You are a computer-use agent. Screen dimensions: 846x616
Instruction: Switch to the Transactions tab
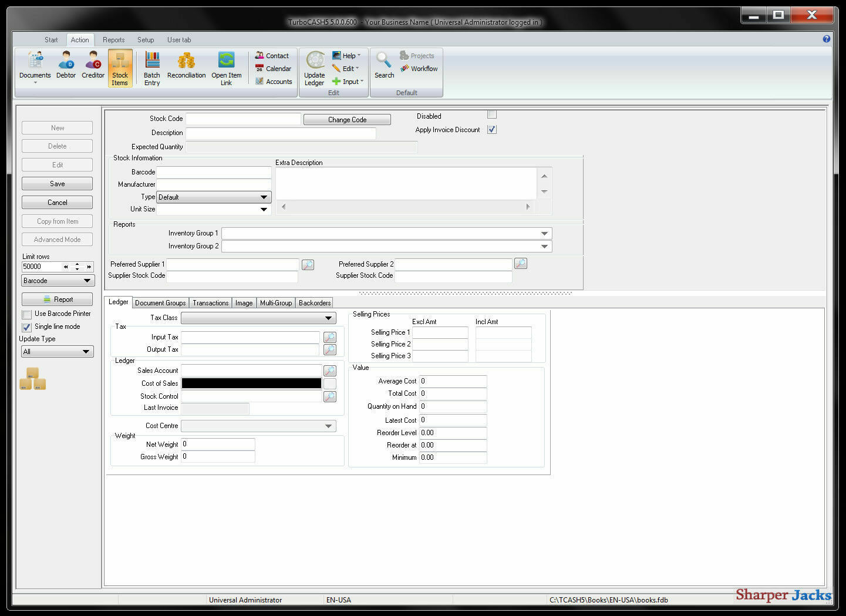[210, 303]
